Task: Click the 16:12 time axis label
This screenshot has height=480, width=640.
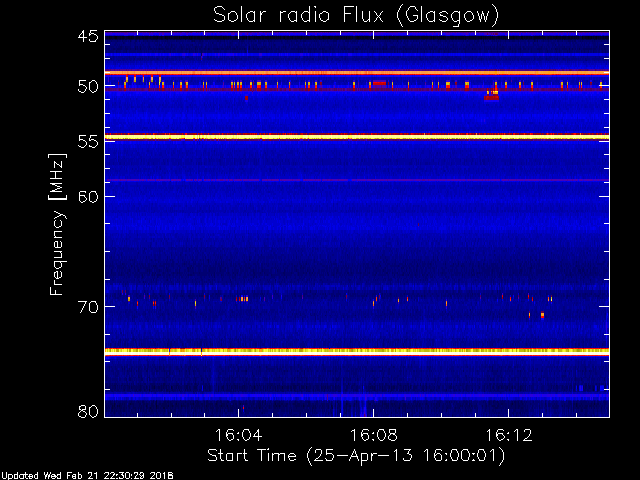Action: tap(509, 435)
